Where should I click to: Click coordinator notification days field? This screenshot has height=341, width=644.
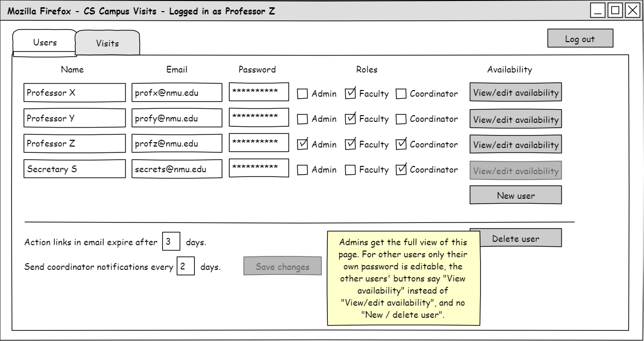point(186,267)
